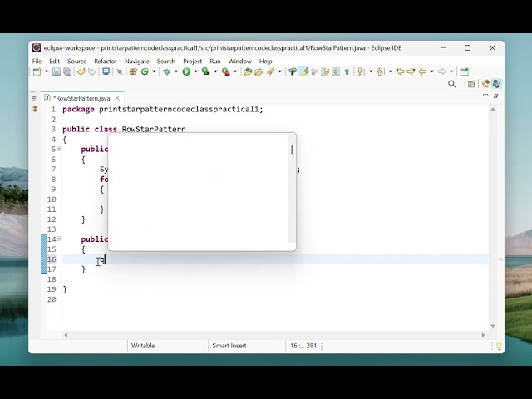532x399 pixels.
Task: Click the yellow Undo arrow icon
Action: [x=81, y=71]
